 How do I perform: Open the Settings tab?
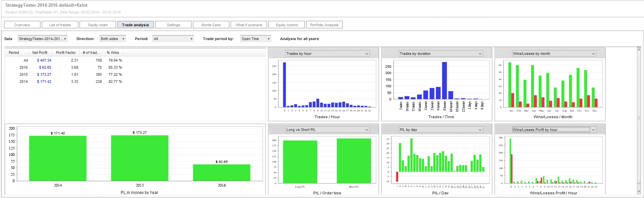point(173,25)
